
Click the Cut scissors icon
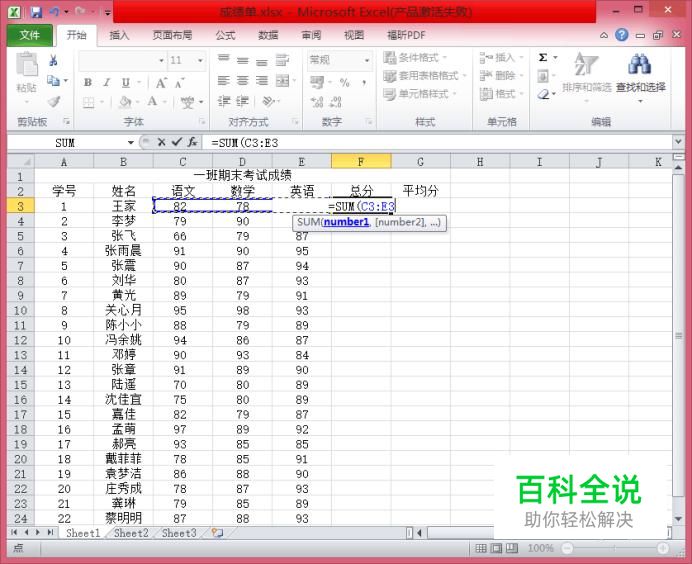tap(53, 60)
